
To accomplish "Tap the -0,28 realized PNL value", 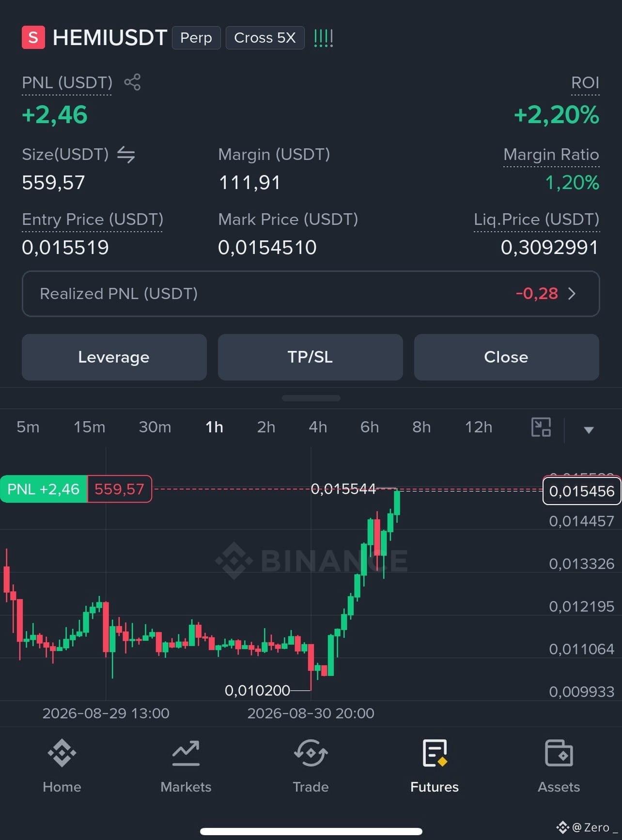I will (x=537, y=293).
